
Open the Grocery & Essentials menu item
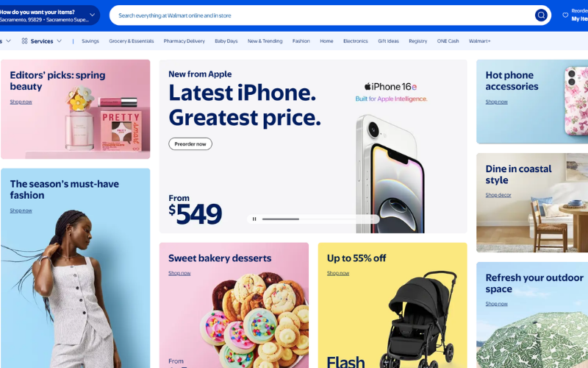(132, 41)
